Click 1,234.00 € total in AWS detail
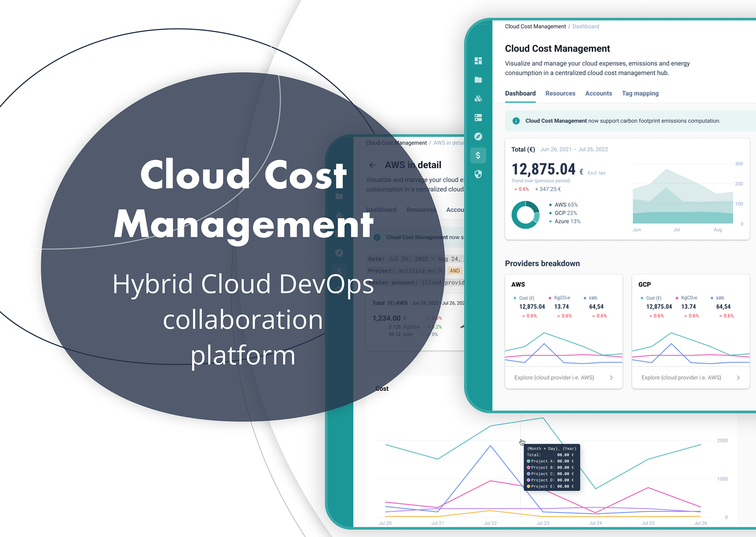This screenshot has height=537, width=756. point(389,318)
